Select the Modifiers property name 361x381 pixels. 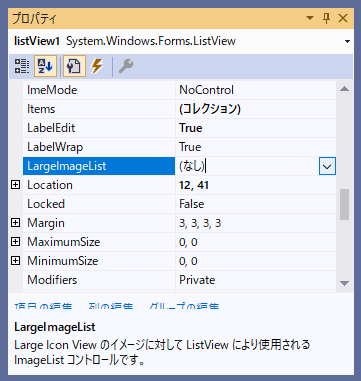52,280
